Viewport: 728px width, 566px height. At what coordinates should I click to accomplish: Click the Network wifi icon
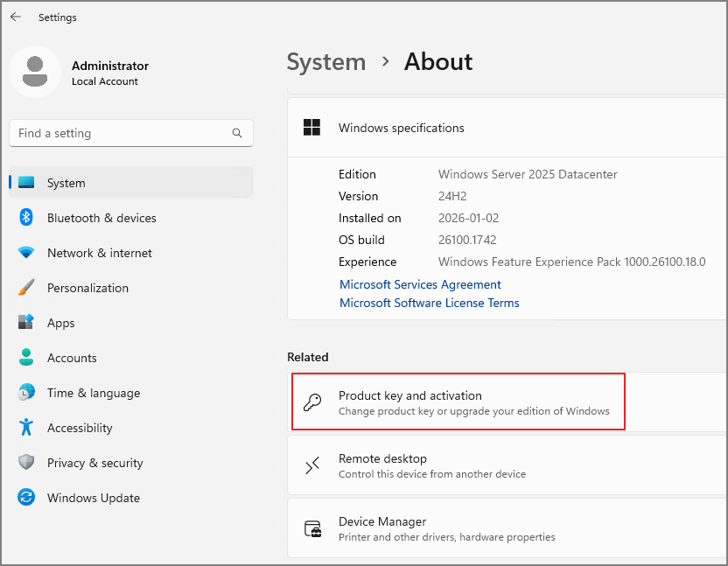coord(26,253)
